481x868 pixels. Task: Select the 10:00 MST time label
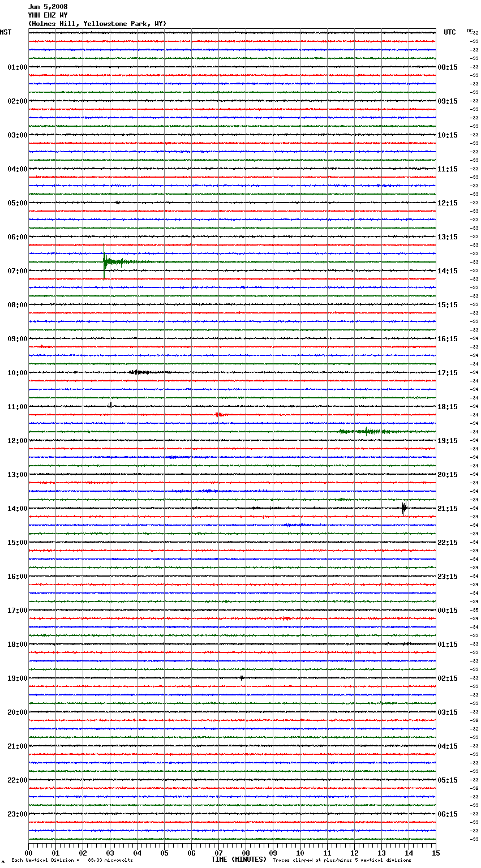(18, 373)
